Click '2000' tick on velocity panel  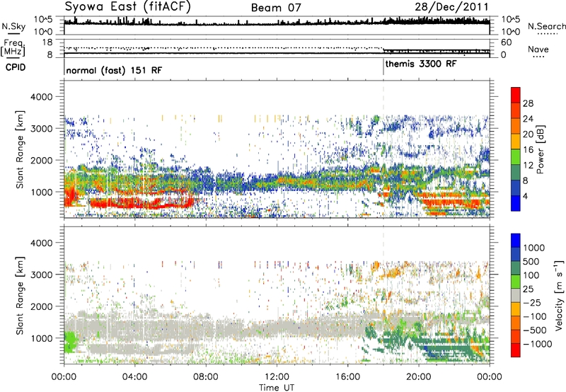41,306
